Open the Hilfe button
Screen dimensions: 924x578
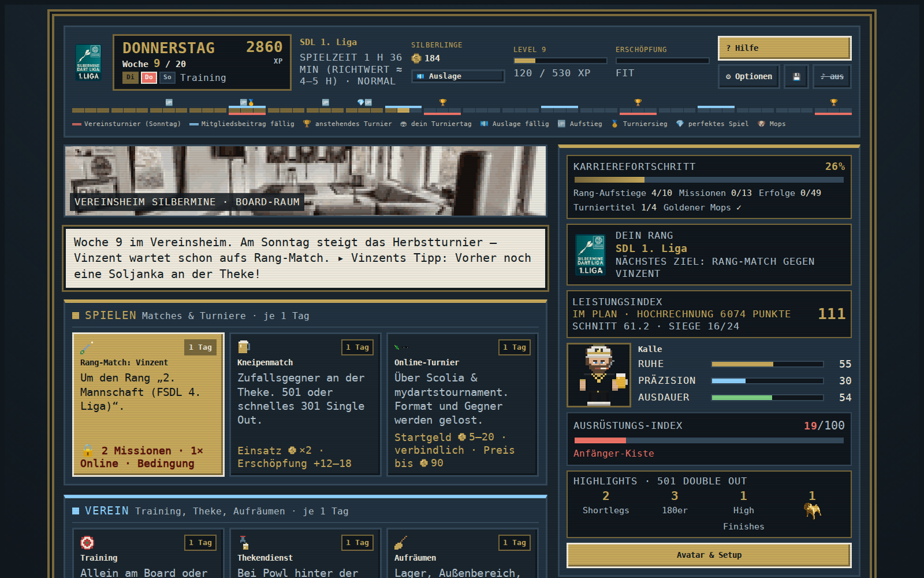tap(784, 48)
